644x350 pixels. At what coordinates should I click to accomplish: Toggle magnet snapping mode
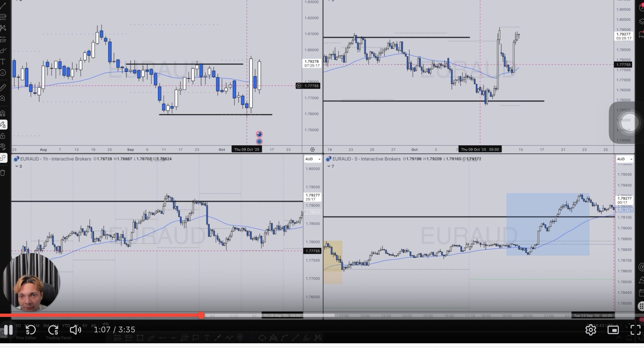(x=3, y=113)
